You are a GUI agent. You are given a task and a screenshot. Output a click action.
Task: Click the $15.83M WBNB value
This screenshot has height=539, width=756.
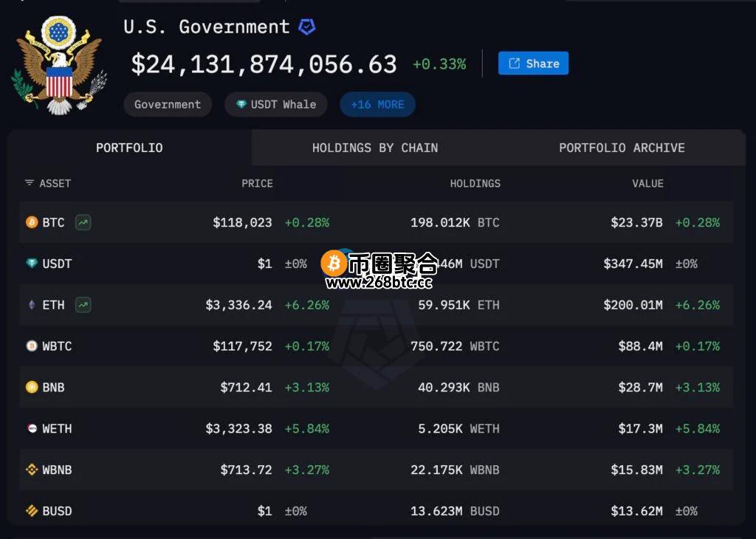coord(636,470)
